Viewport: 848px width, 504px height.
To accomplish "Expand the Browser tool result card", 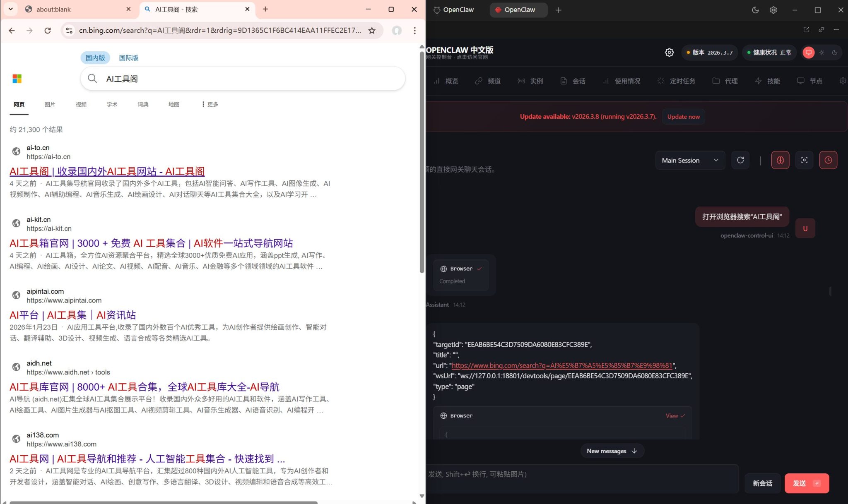I will point(674,415).
